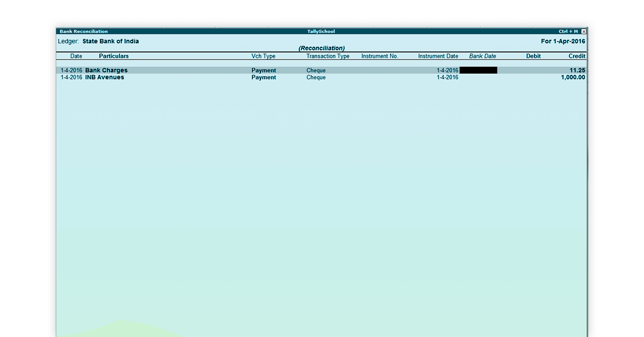
Task: Click the TallySchool title in the title bar
Action: (321, 32)
